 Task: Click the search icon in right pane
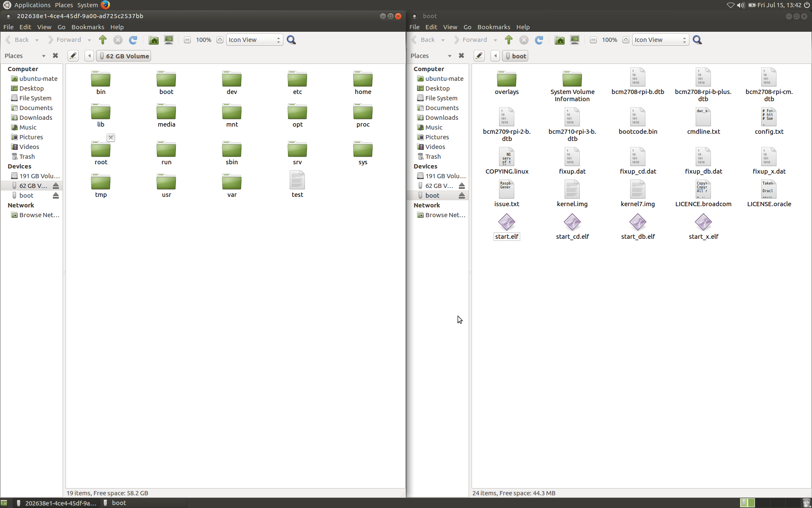point(697,40)
